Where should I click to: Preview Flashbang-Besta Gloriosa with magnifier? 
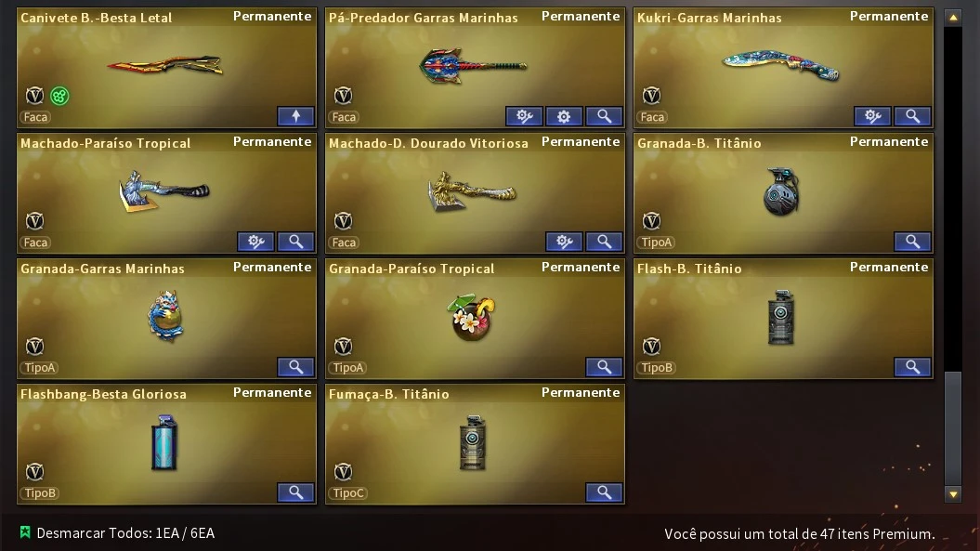[x=295, y=492]
